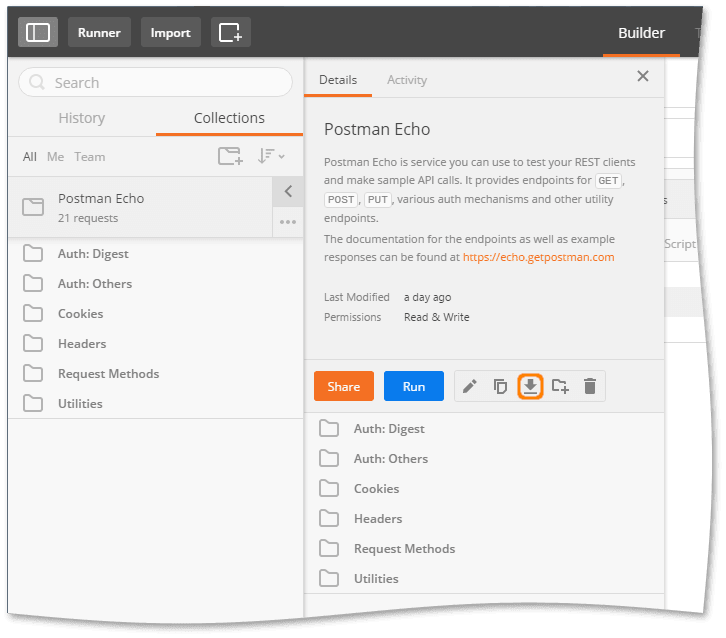Open Utilities folder label in the sidebar
This screenshot has height=638, width=726.
coord(80,404)
